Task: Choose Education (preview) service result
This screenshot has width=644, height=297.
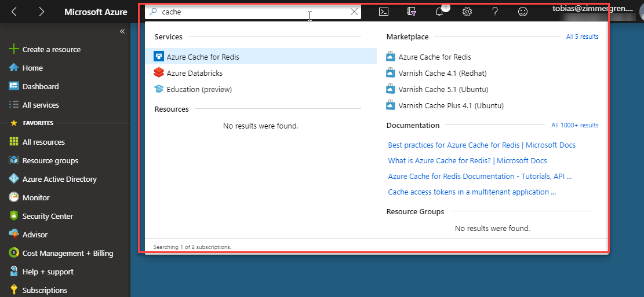Action: point(199,89)
